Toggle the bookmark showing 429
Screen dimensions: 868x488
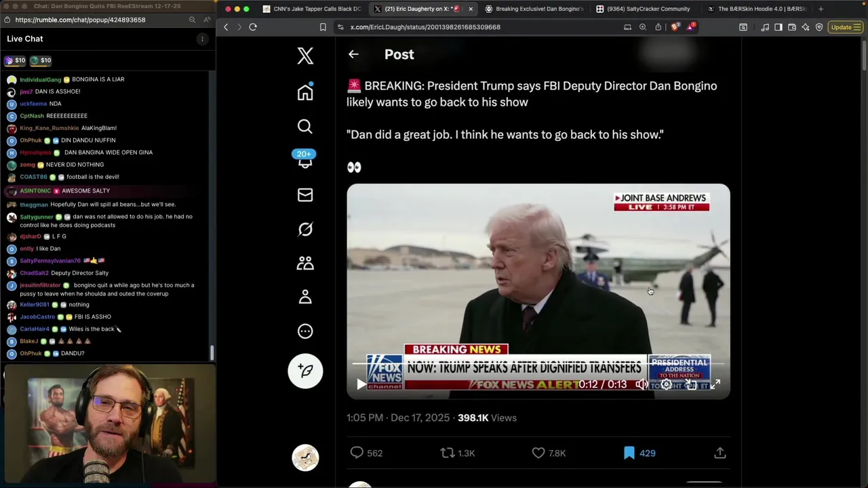pyautogui.click(x=639, y=453)
